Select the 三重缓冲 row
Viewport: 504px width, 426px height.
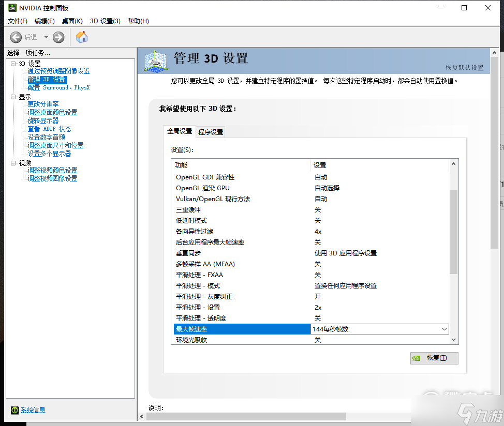[x=310, y=209]
